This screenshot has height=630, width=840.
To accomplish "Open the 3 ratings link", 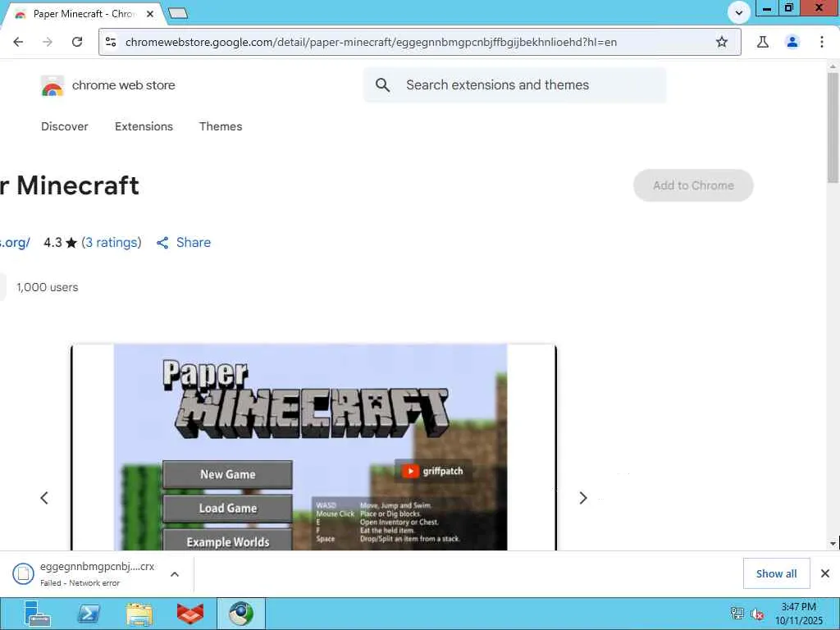I will point(112,243).
